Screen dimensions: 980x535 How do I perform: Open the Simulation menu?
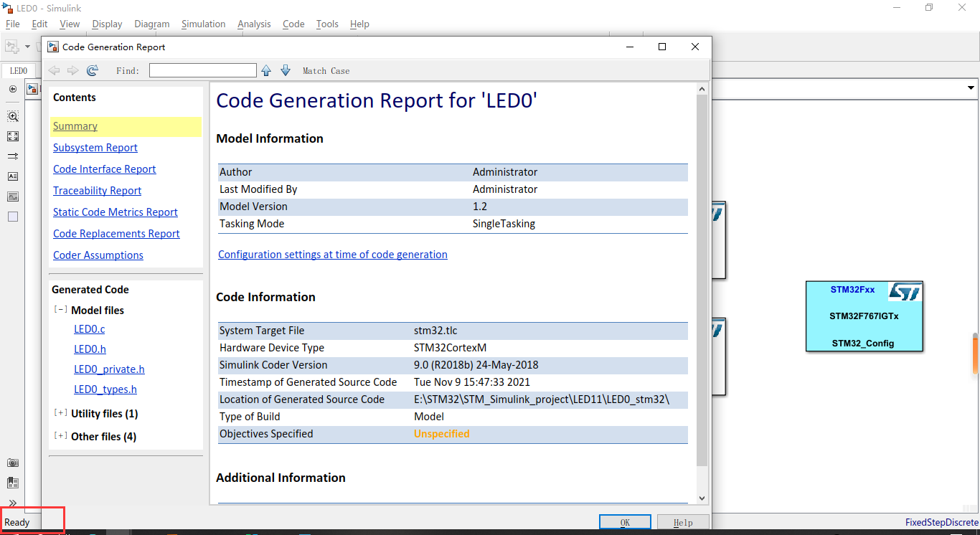tap(203, 24)
